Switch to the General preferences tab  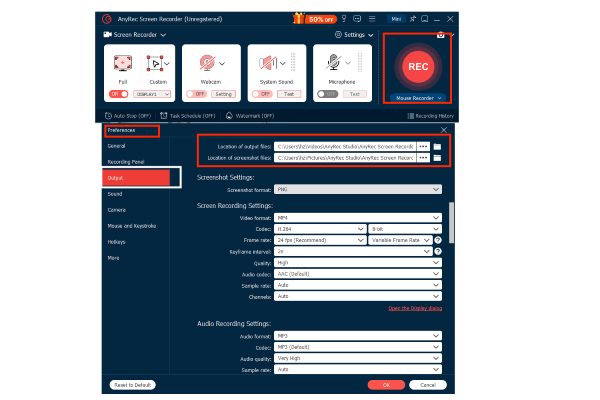coord(116,146)
